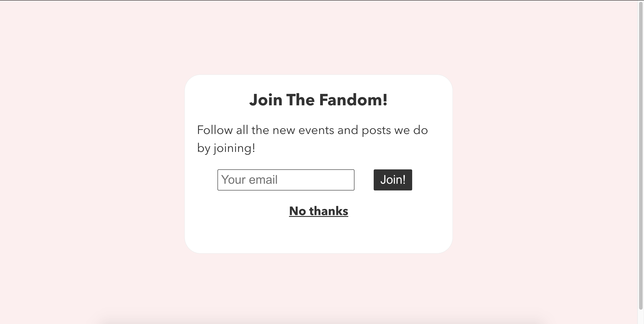Submit the signup with the Join! button
The width and height of the screenshot is (644, 324).
click(392, 180)
